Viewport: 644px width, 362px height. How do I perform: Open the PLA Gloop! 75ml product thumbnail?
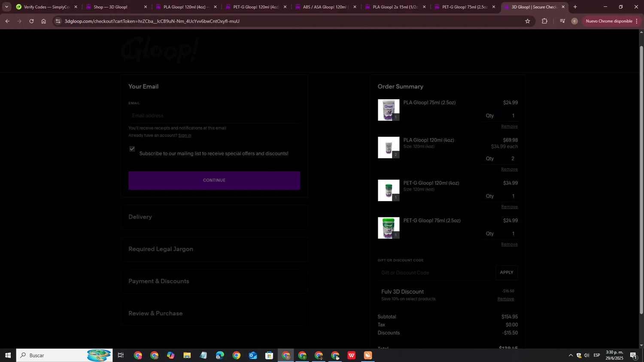(389, 110)
